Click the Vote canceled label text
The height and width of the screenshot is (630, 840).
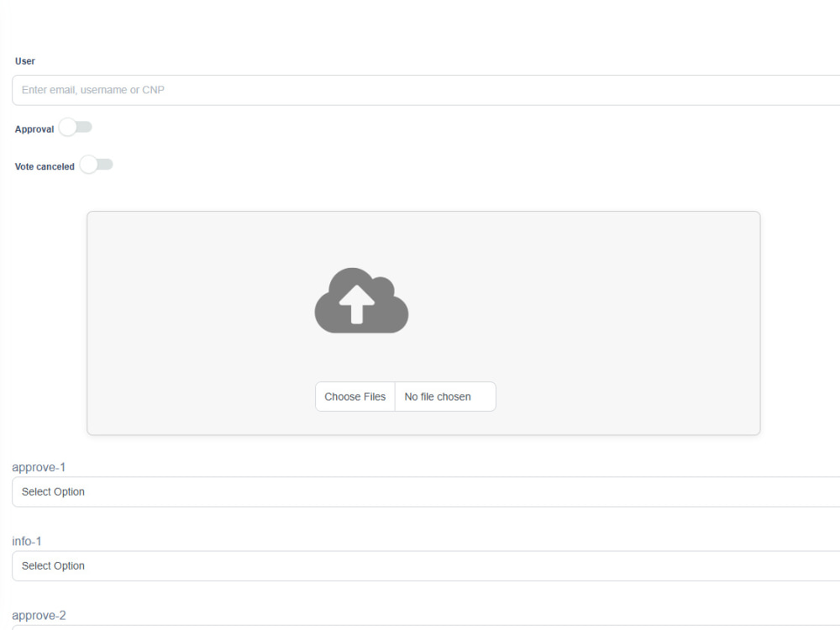pos(45,166)
